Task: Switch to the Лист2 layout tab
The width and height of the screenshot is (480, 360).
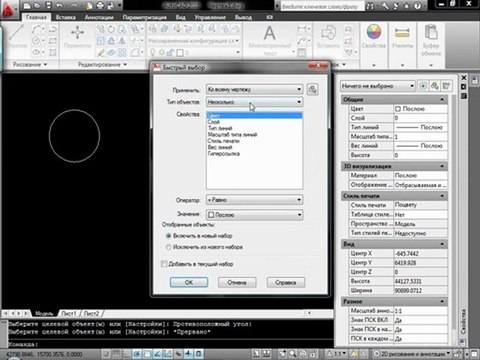Action: (x=91, y=314)
